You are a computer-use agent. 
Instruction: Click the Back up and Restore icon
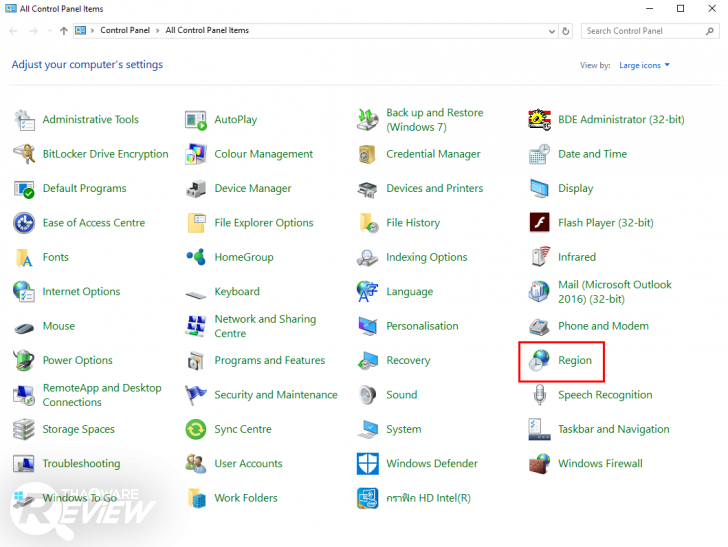point(368,120)
